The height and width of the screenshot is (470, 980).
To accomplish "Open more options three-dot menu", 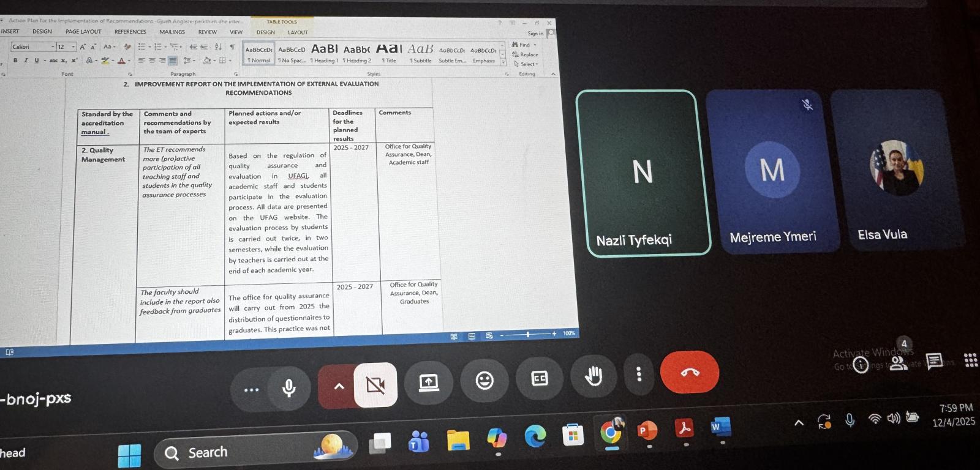I will point(639,374).
